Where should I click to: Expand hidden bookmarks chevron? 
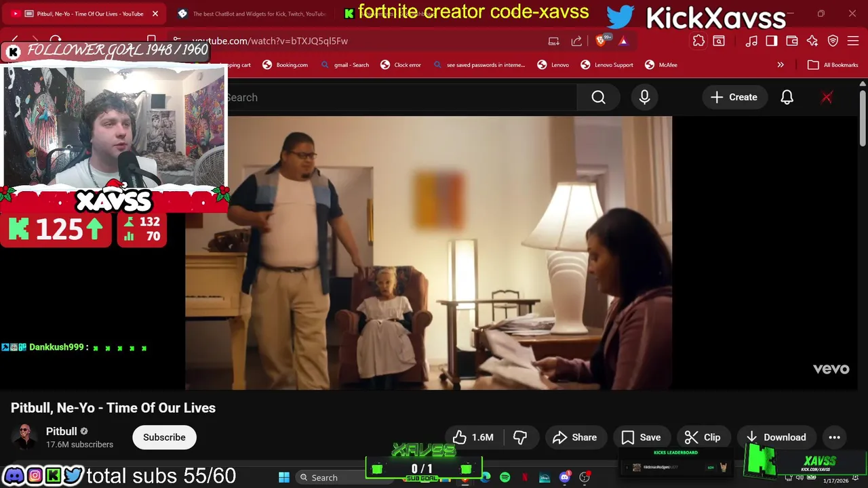pyautogui.click(x=781, y=65)
